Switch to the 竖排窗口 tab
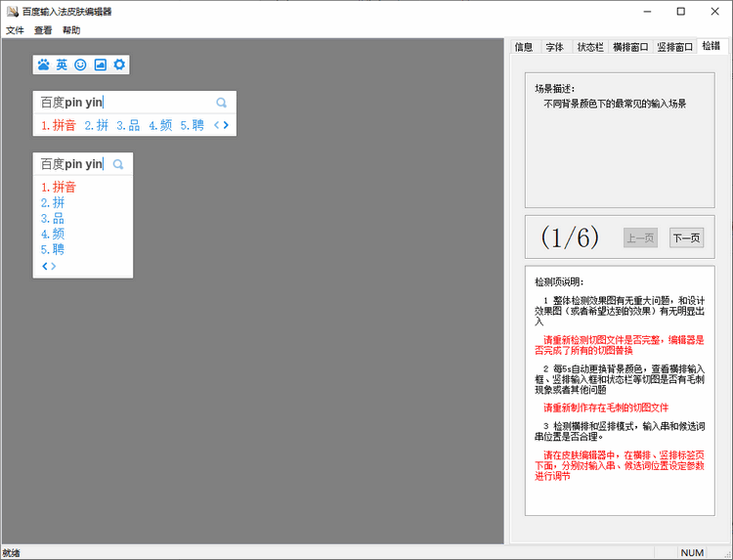The width and height of the screenshot is (733, 560). click(x=674, y=47)
